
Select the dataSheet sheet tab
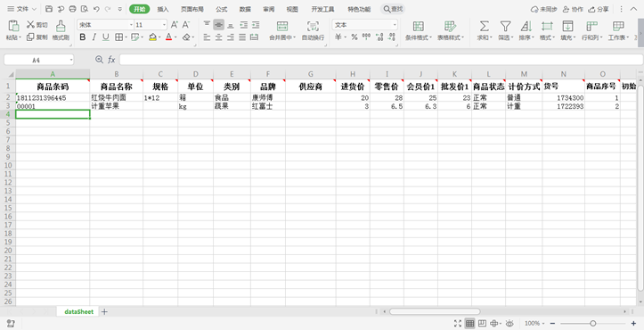[x=79, y=312]
